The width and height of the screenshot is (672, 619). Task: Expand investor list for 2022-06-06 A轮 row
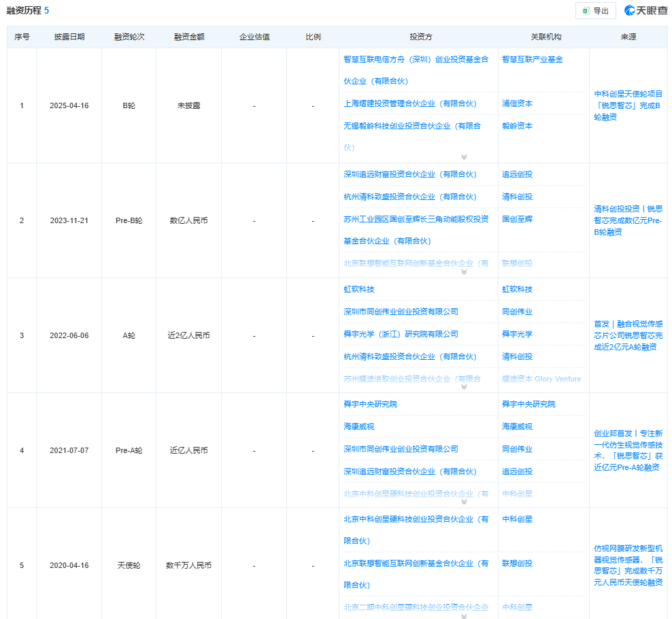464,386
